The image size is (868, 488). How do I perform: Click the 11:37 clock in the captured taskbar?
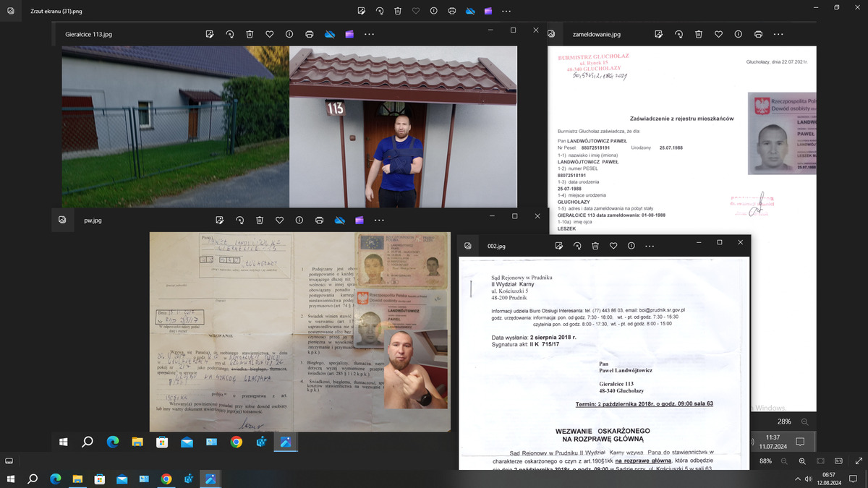[x=773, y=437]
